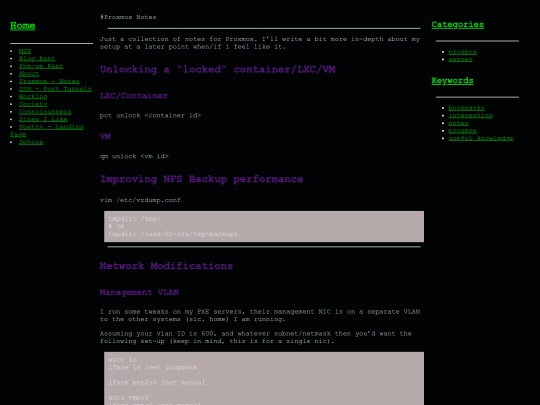Select the useful knowledge keyword link

[x=480, y=138]
